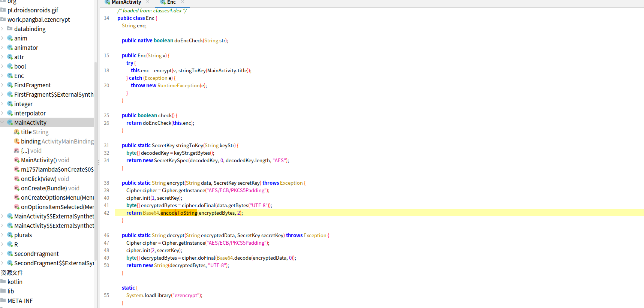644x308 pixels.
Task: Click the Enc class icon in tree
Action: pyautogui.click(x=10, y=76)
